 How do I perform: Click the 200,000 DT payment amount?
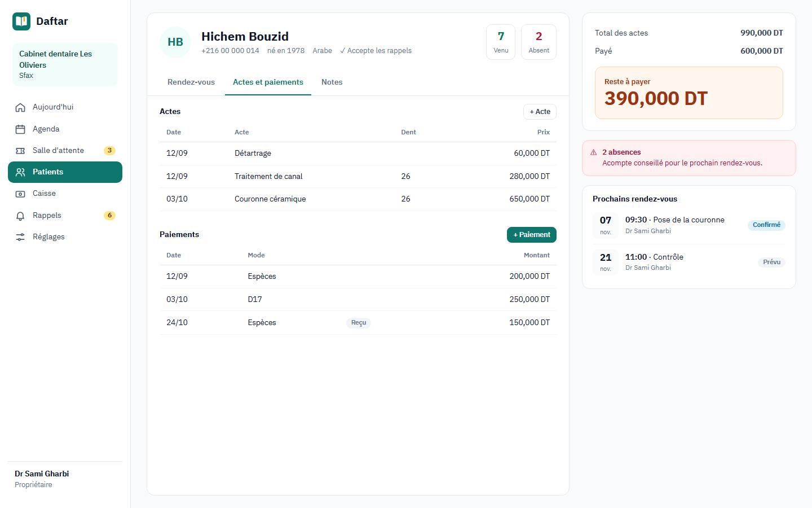click(529, 277)
